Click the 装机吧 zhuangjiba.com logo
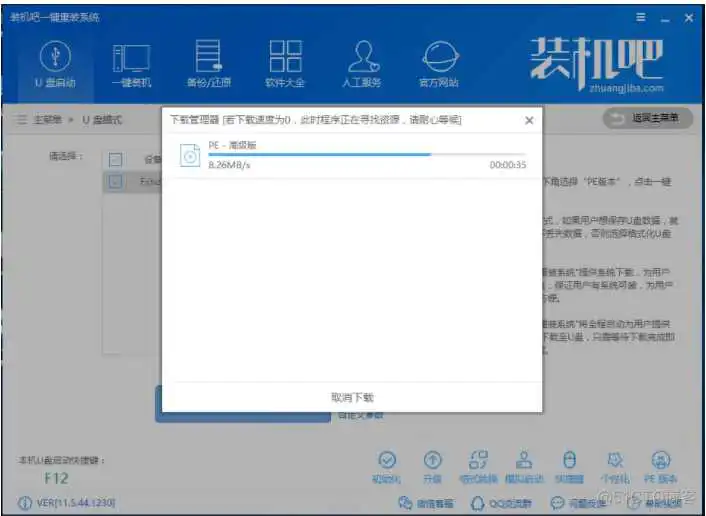This screenshot has width=706, height=516. coord(597,64)
